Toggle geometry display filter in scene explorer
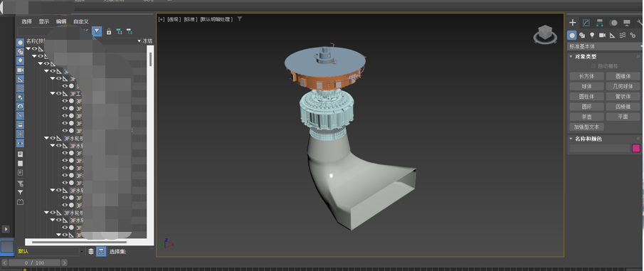This screenshot has width=644, height=271. tap(20, 43)
